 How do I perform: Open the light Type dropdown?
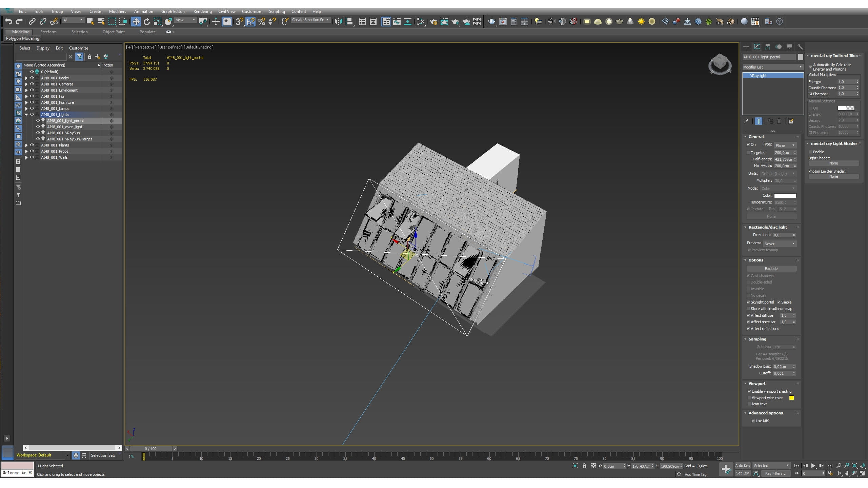coord(785,145)
